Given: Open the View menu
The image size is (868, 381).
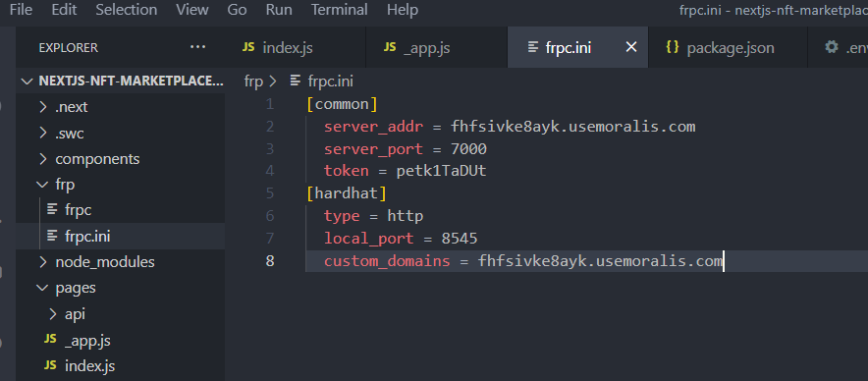Looking at the screenshot, I should [x=192, y=10].
